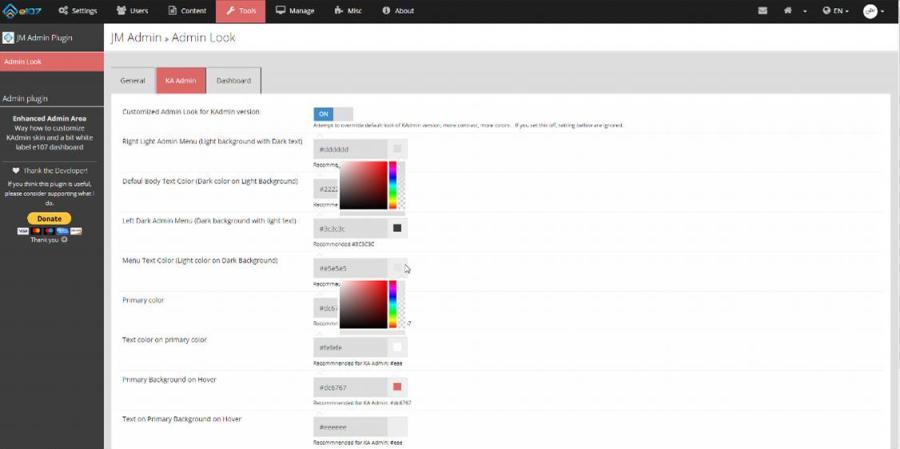The image size is (900, 449).
Task: Open the Settings menu
Action: [x=78, y=11]
